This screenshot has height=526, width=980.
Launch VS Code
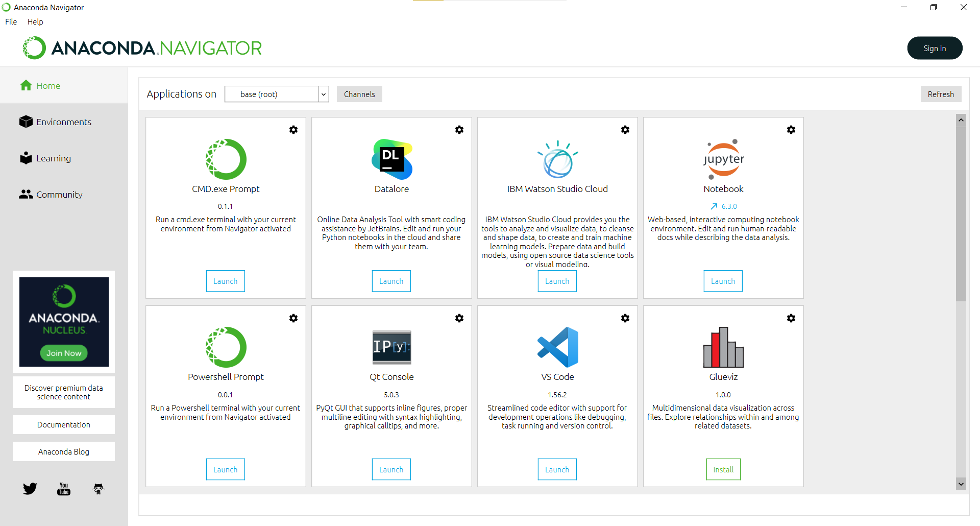coord(557,470)
